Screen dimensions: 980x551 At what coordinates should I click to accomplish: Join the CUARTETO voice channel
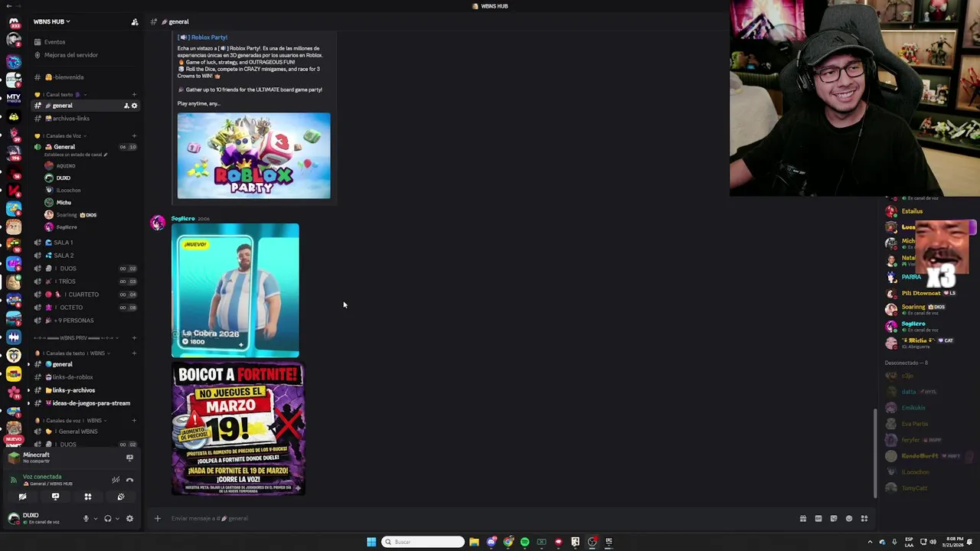click(84, 295)
